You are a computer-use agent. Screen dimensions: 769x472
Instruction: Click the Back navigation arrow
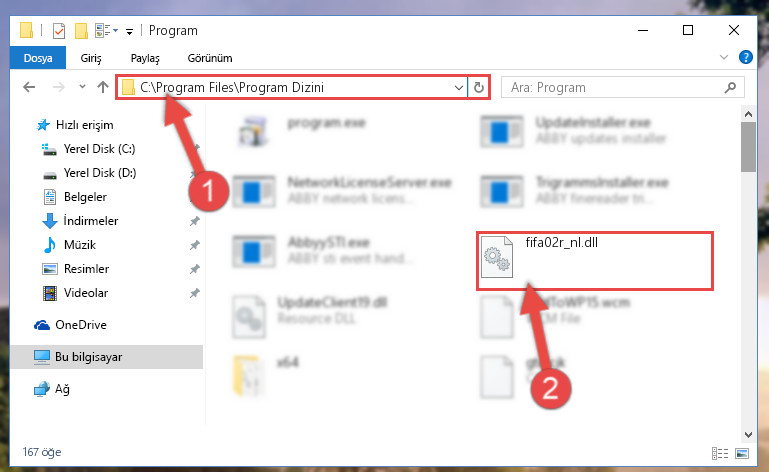tap(29, 87)
